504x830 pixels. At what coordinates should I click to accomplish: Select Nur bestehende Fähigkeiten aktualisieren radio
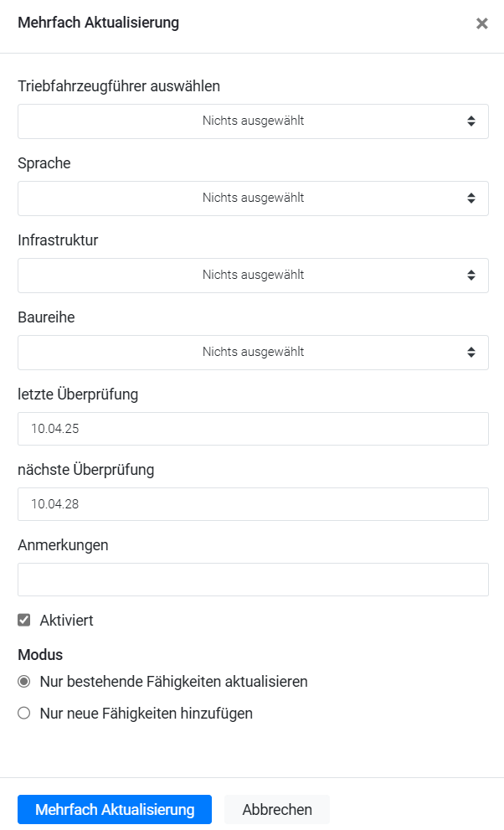24,682
